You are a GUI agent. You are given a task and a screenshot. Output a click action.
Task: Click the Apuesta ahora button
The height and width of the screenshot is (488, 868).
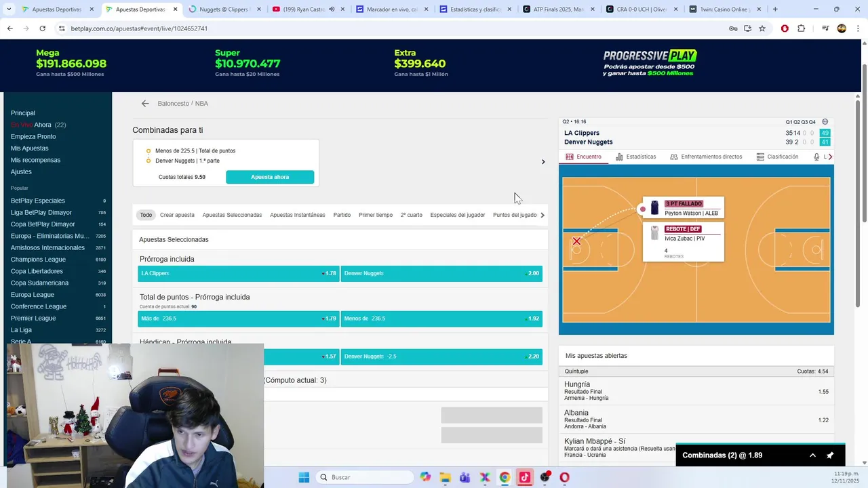pos(270,177)
